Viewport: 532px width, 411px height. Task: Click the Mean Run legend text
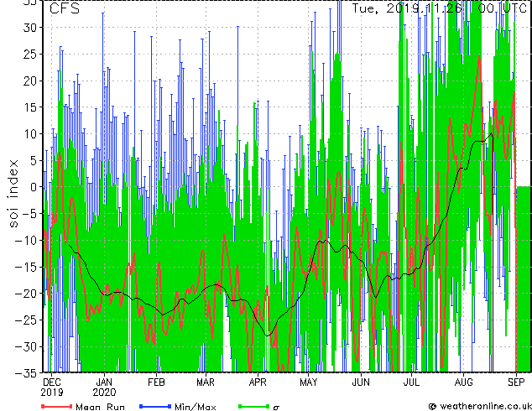click(x=101, y=407)
